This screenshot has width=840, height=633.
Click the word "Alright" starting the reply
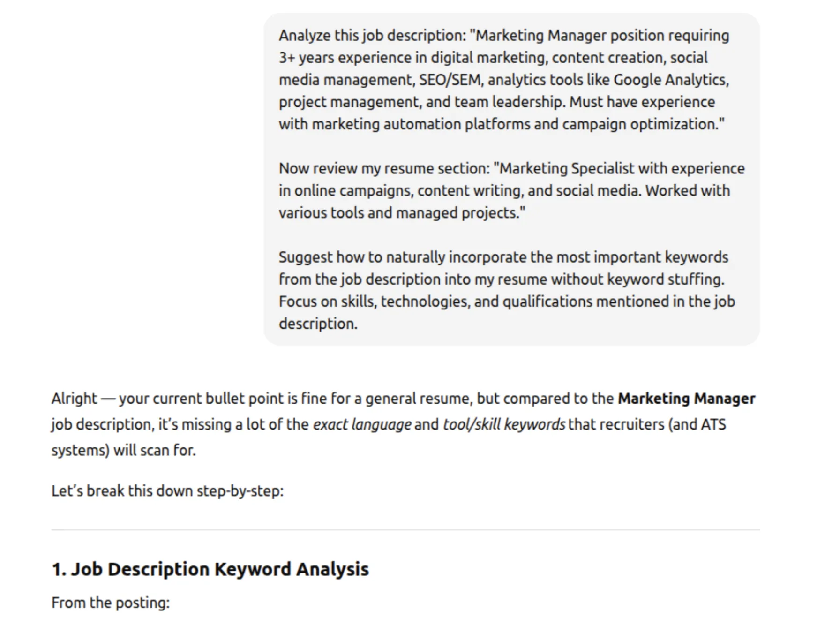click(74, 399)
